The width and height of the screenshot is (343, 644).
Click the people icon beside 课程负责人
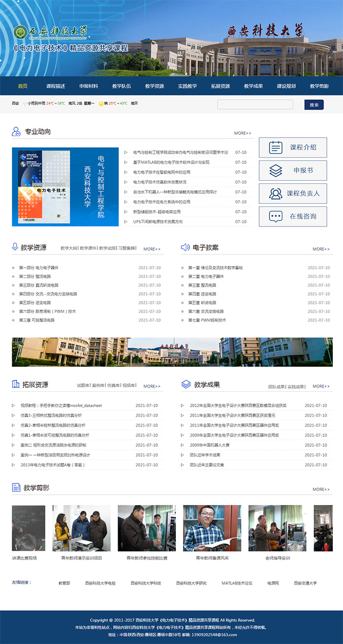click(x=276, y=193)
